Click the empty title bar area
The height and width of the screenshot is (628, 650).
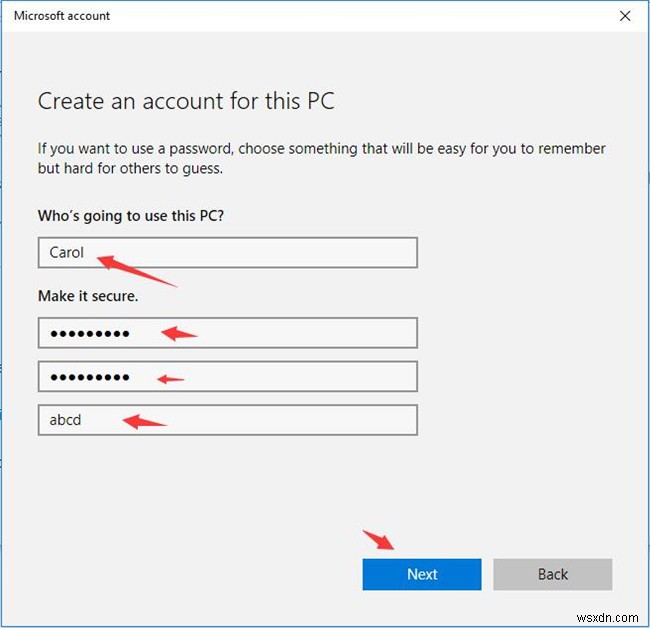point(350,16)
